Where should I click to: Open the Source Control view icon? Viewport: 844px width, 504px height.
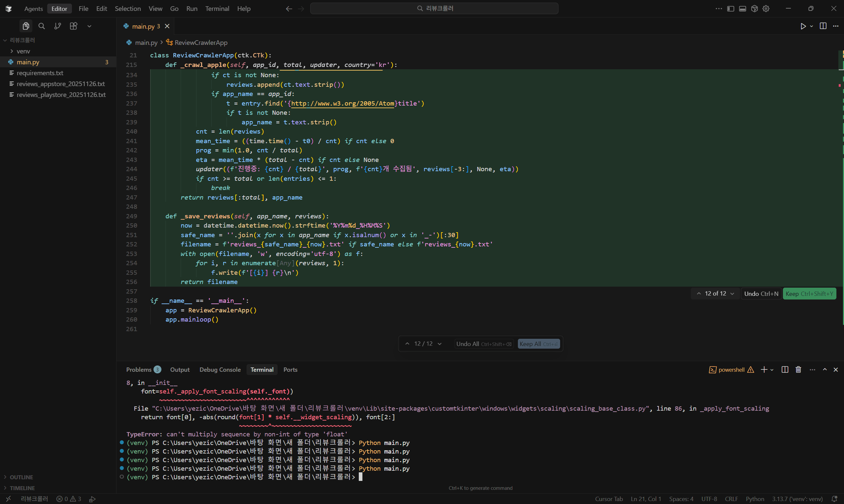pyautogui.click(x=57, y=26)
